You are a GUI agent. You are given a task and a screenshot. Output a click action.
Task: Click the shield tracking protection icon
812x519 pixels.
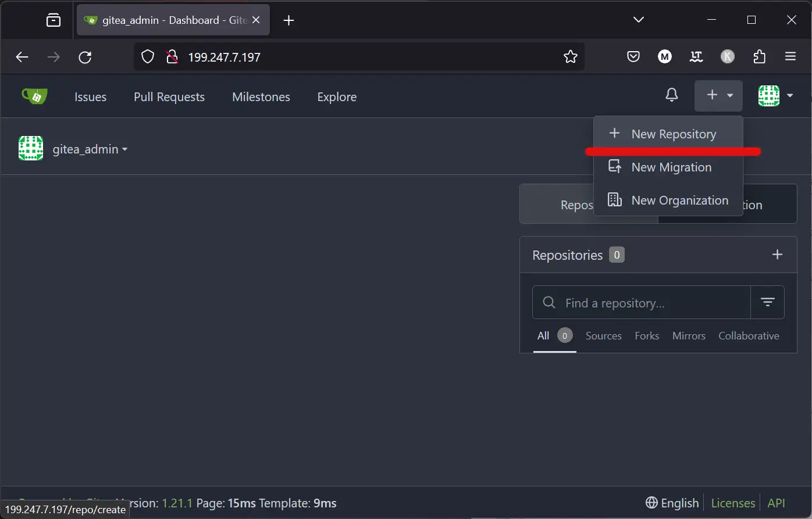148,57
